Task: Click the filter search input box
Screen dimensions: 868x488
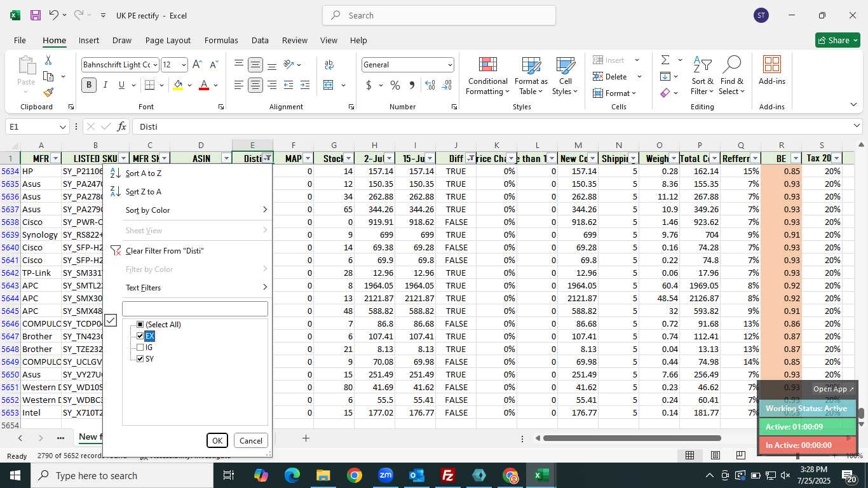Action: (195, 309)
